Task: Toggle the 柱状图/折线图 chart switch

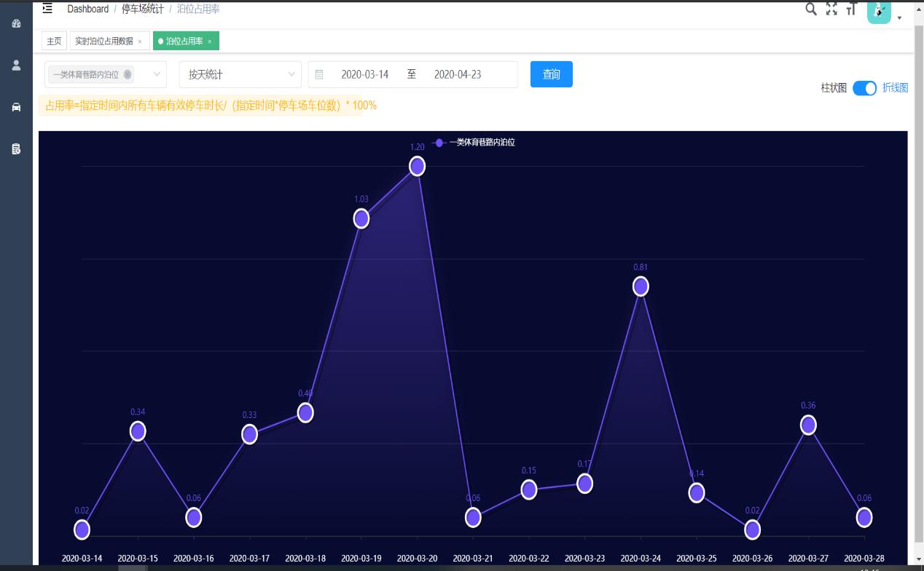Action: point(864,88)
